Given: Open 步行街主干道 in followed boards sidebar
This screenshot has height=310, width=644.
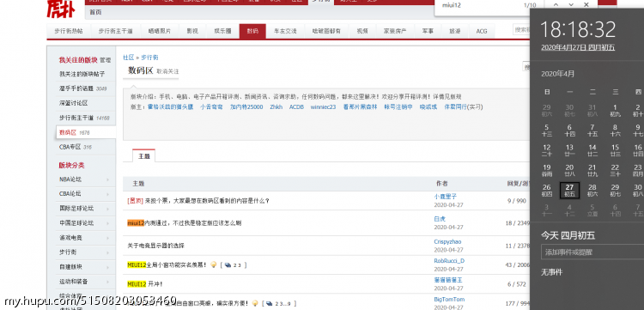Looking at the screenshot, I should [76, 118].
